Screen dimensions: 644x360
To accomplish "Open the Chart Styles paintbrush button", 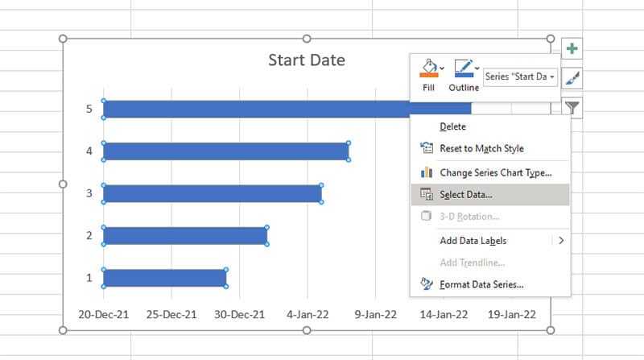I will pyautogui.click(x=572, y=78).
